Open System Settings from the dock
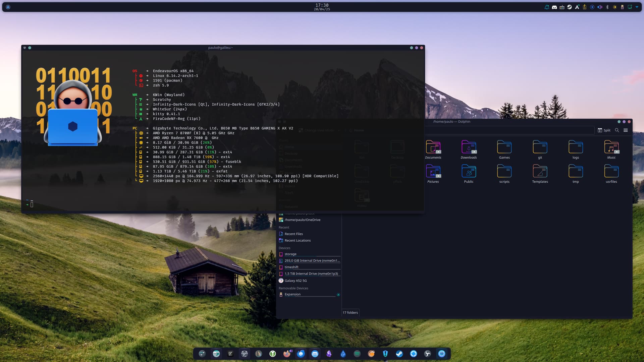The image size is (644, 362). coord(202,354)
